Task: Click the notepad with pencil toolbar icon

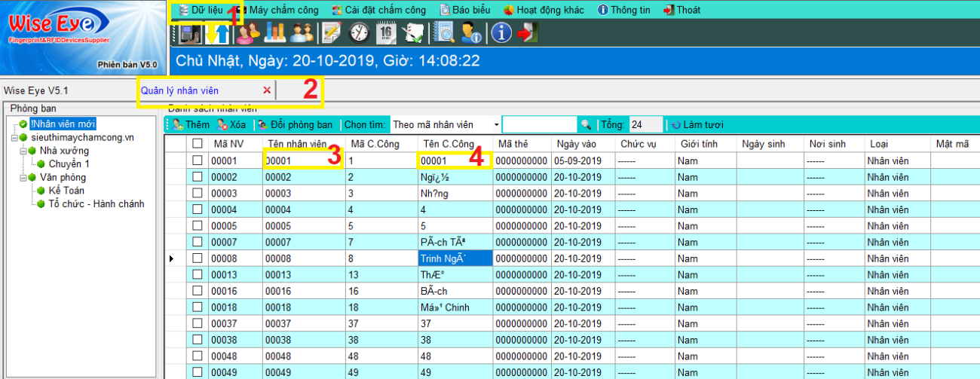Action: coord(331,33)
